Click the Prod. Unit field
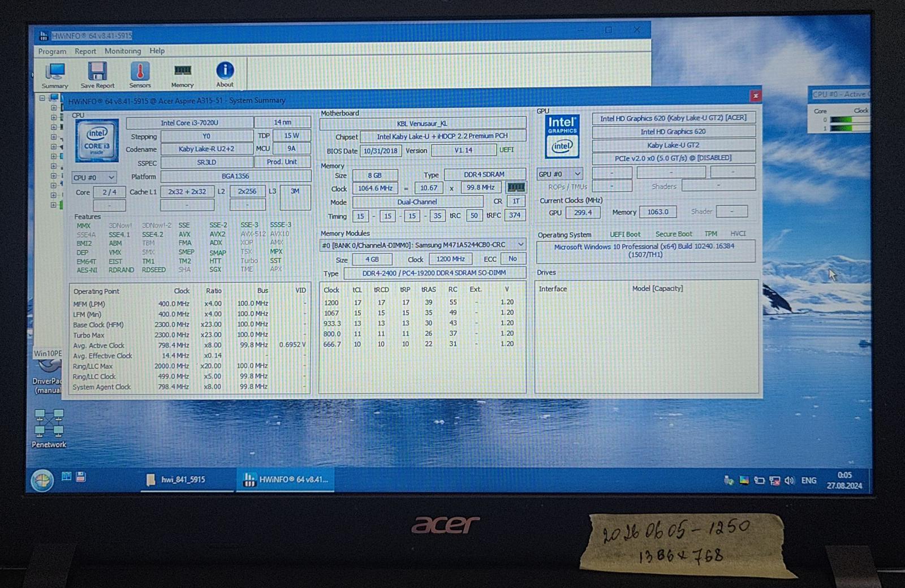 [x=282, y=162]
